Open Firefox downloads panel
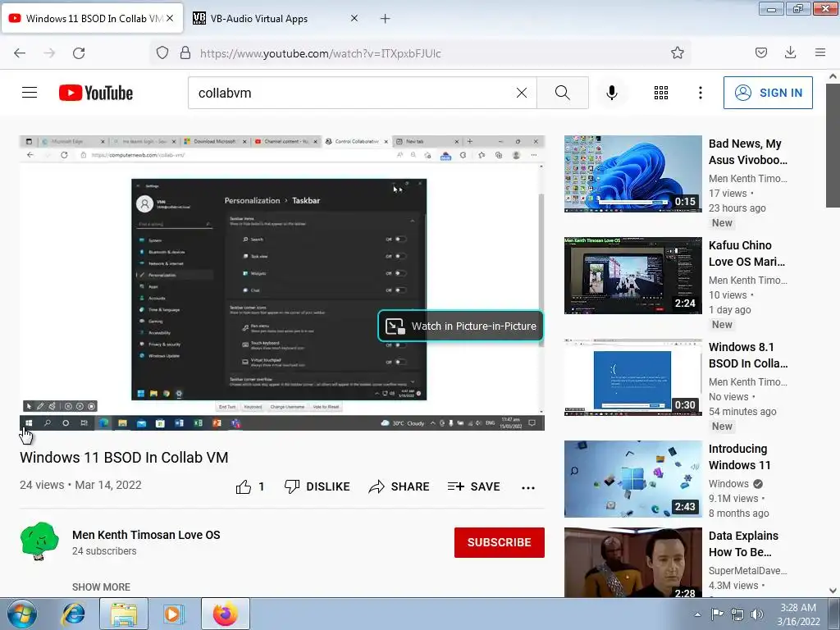Screen dimensions: 840x630 (x=790, y=52)
